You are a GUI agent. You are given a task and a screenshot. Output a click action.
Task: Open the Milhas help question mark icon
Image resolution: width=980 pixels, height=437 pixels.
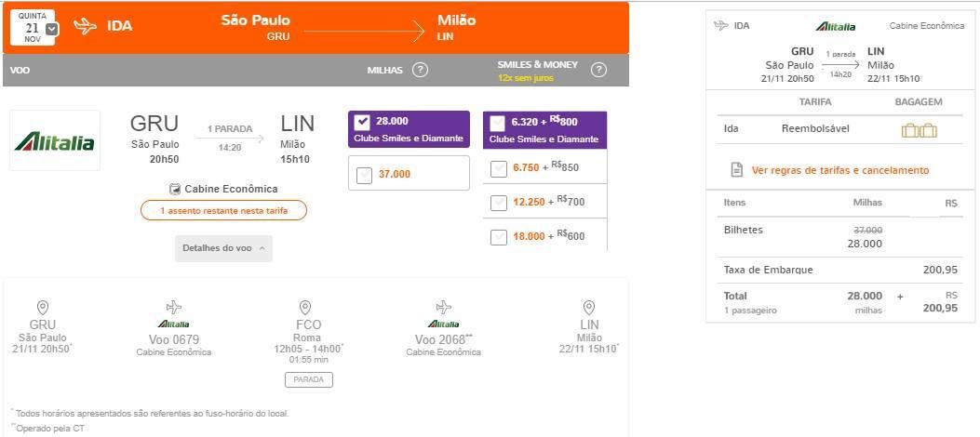tap(420, 70)
